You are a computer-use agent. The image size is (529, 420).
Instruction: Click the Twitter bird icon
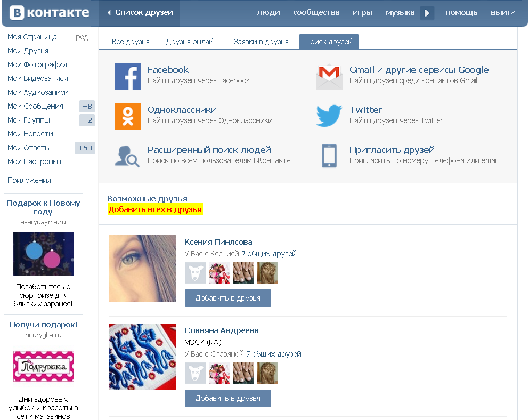click(x=329, y=116)
